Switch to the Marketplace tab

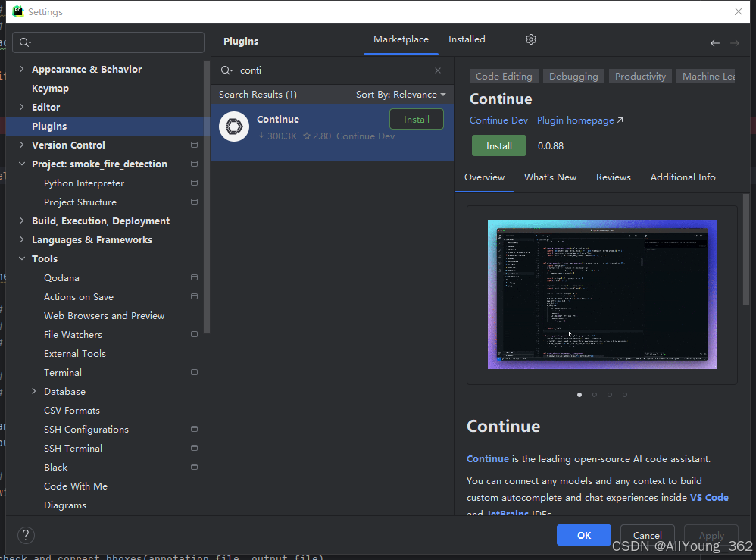pos(401,39)
